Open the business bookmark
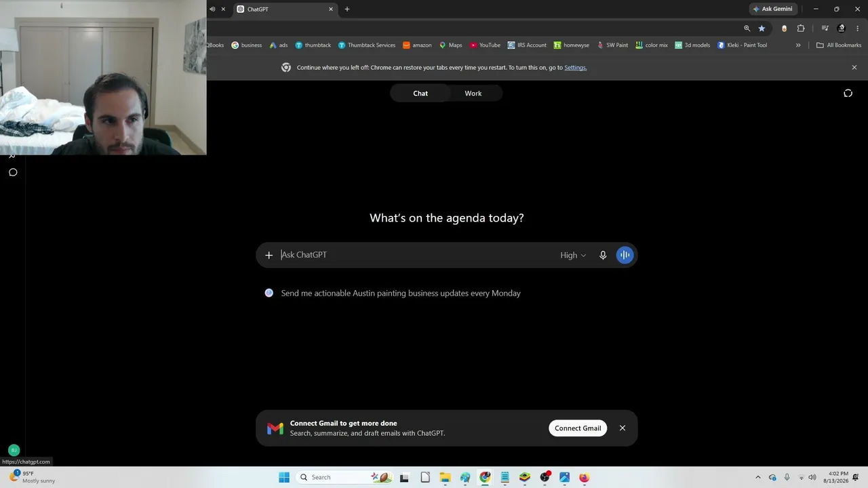This screenshot has width=868, height=488. tap(246, 45)
